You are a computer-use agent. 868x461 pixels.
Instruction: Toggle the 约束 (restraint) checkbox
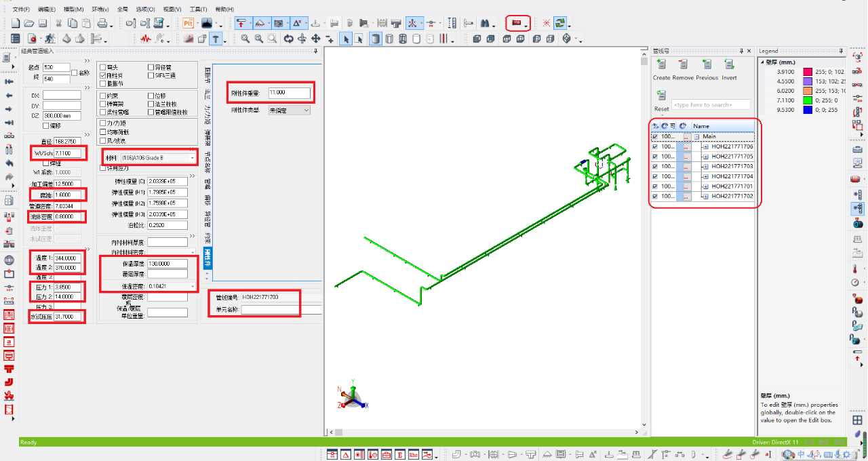point(103,96)
